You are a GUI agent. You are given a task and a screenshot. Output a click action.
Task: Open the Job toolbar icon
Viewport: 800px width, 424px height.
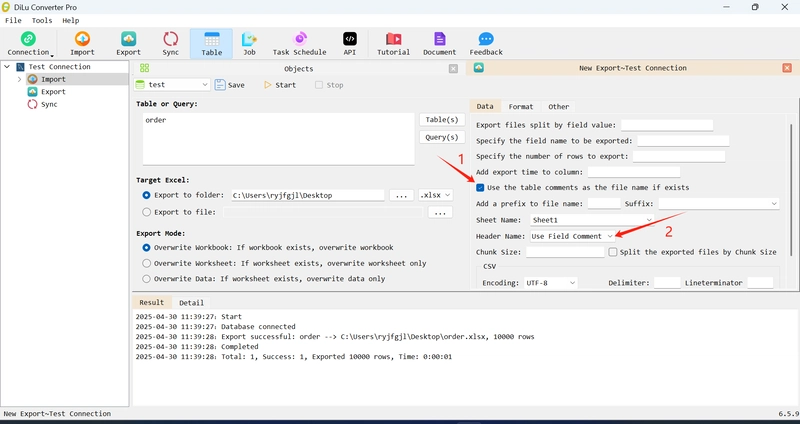(249, 39)
